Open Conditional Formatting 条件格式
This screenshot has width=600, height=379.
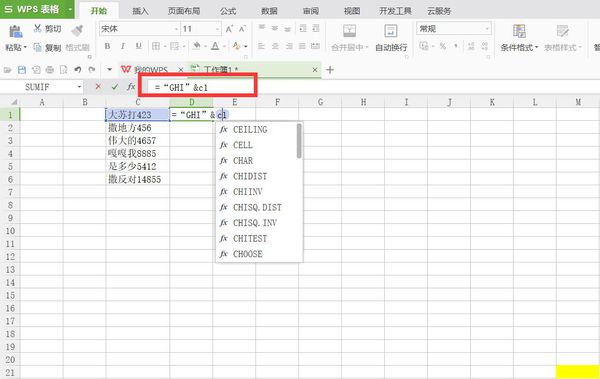click(519, 38)
